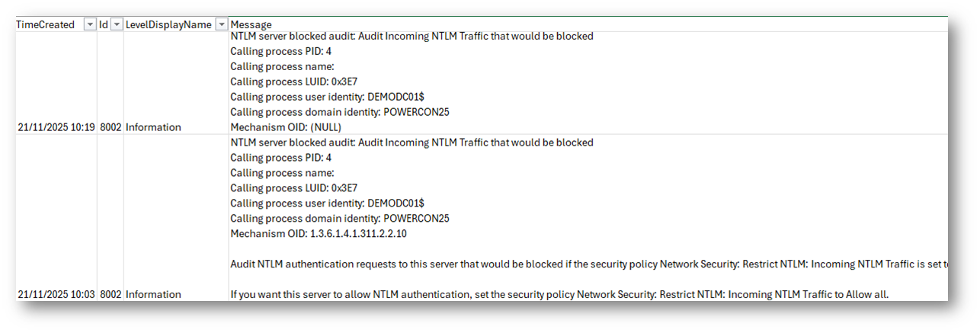Click the 21/11/2025 10:19 timestamp cell
This screenshot has height=333, width=980.
[56, 127]
